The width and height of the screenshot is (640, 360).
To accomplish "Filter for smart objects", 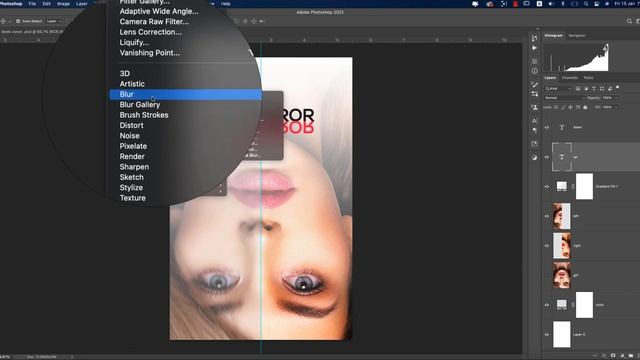I will tap(610, 89).
